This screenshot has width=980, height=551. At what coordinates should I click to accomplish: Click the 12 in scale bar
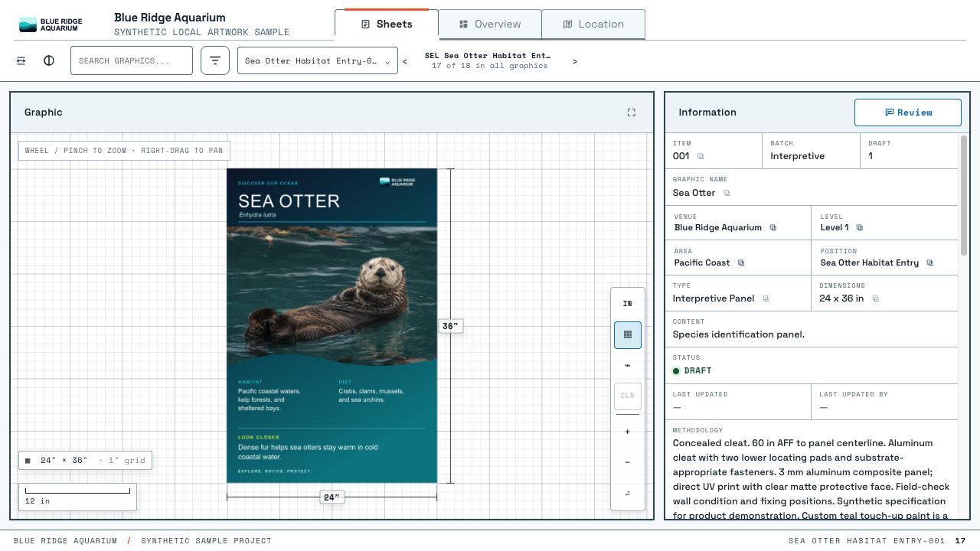tap(77, 496)
